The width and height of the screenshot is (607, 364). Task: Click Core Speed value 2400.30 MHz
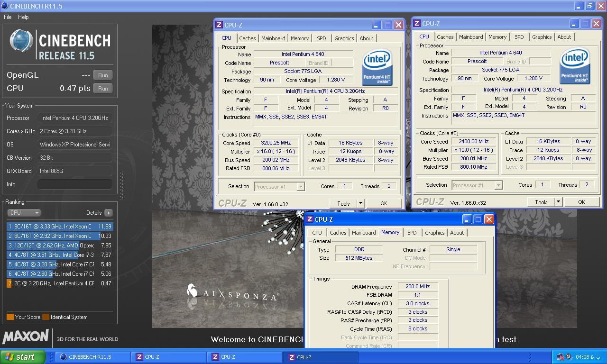point(474,141)
